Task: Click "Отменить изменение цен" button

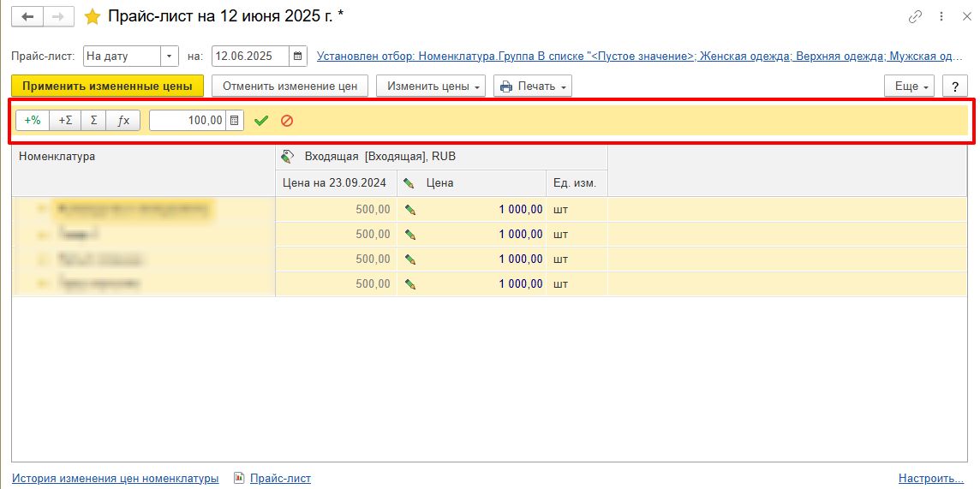Action: (290, 86)
